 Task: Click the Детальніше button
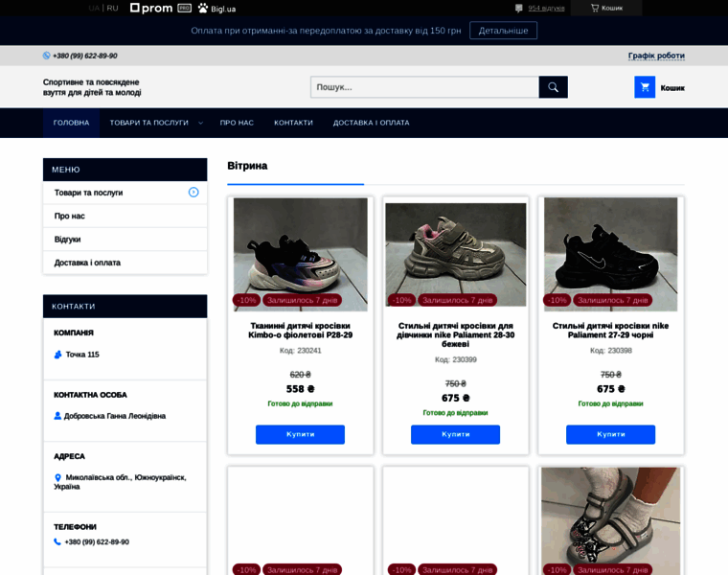pyautogui.click(x=503, y=31)
